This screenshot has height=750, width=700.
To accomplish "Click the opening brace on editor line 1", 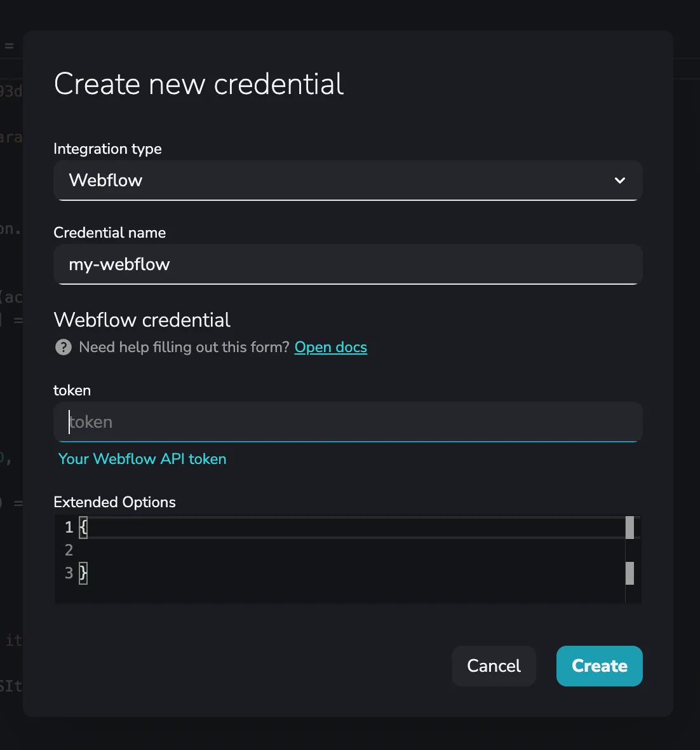I will click(x=83, y=527).
